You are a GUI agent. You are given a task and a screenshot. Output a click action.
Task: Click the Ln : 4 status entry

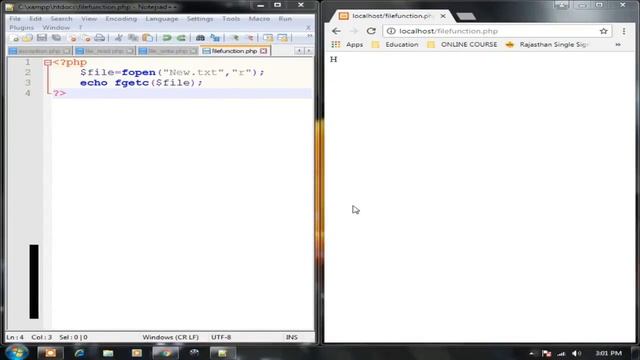(15, 337)
